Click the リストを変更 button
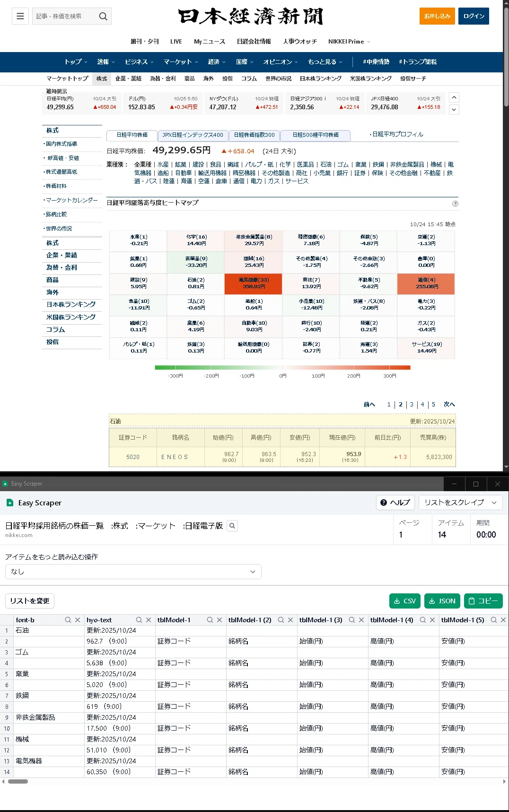Image resolution: width=509 pixels, height=812 pixels. pos(30,601)
